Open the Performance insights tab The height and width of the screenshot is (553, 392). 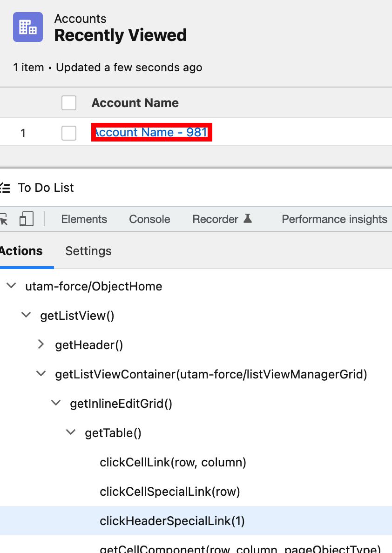334,219
